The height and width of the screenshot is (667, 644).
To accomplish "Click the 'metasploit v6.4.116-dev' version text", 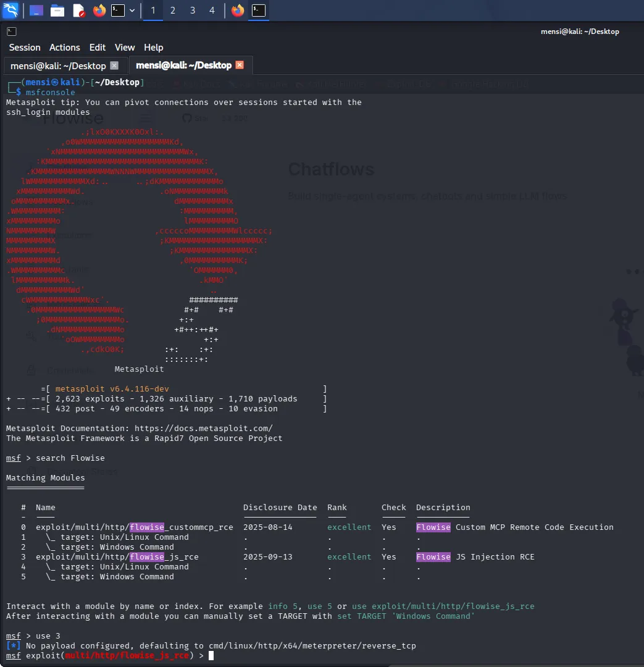I will coord(112,389).
